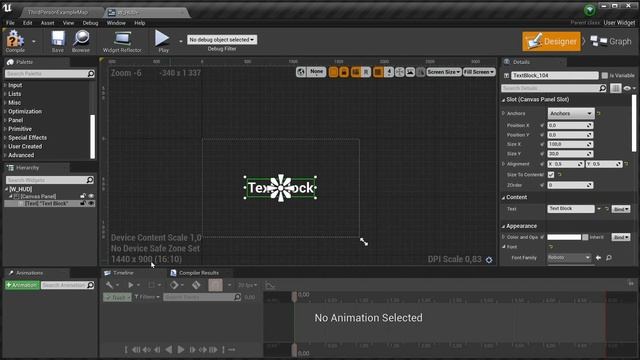This screenshot has height=360, width=640.
Task: Add a new animation with +Animation
Action: coord(22,285)
